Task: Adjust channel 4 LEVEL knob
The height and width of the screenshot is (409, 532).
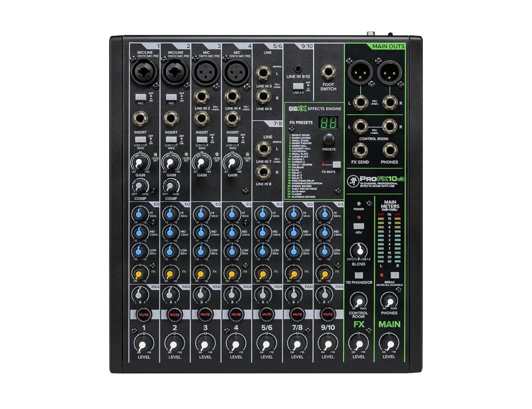Action: [236, 343]
